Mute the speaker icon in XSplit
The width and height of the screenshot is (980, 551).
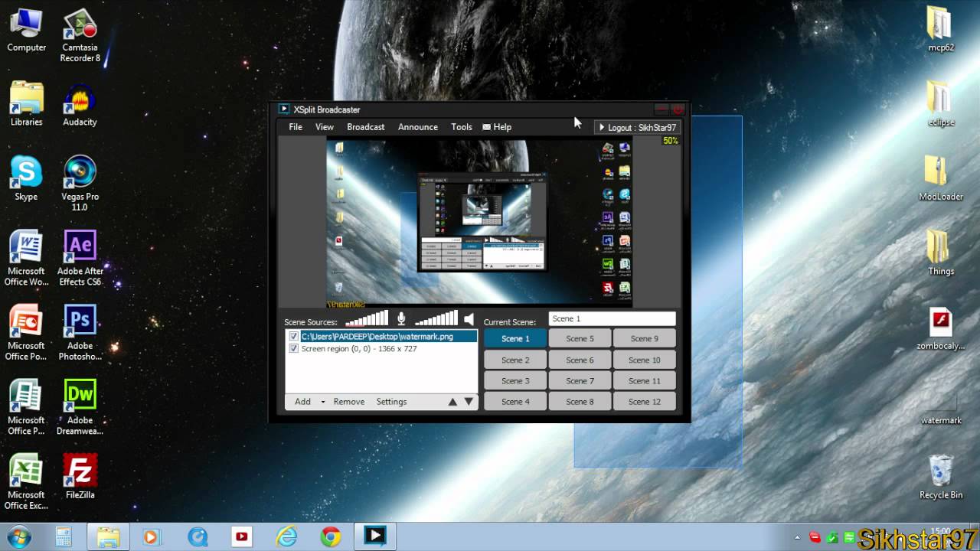click(x=469, y=319)
